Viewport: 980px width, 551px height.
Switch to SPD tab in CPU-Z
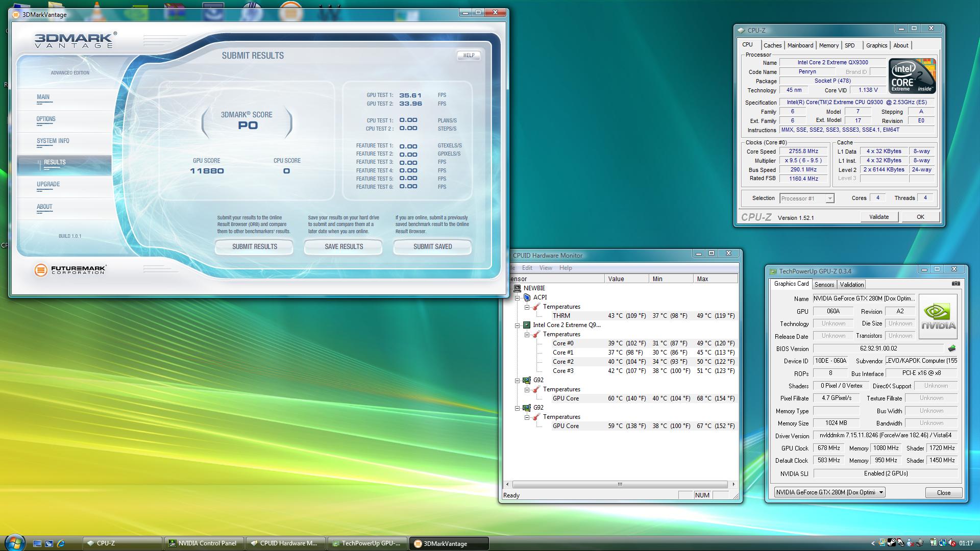point(849,45)
